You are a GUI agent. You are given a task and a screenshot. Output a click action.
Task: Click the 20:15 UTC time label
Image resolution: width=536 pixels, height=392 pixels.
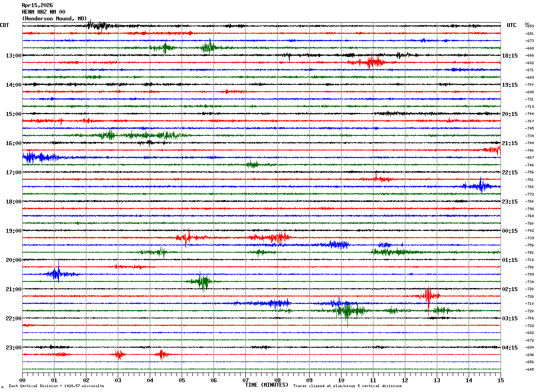[x=510, y=114]
